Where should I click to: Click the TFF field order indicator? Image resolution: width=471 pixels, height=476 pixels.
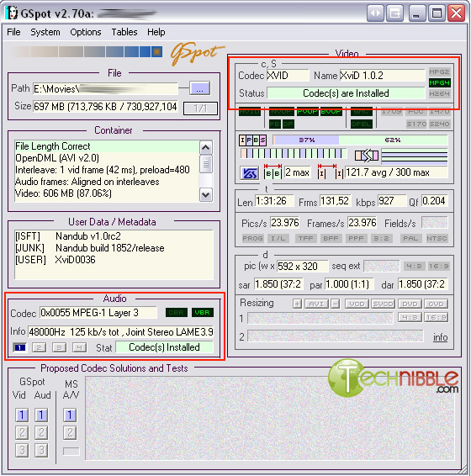pos(305,238)
